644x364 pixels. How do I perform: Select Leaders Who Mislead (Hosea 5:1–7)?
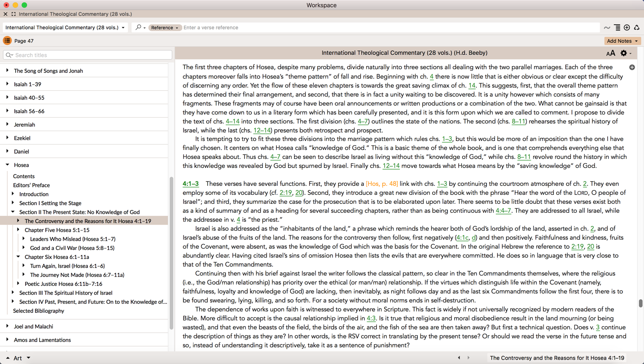pos(72,239)
